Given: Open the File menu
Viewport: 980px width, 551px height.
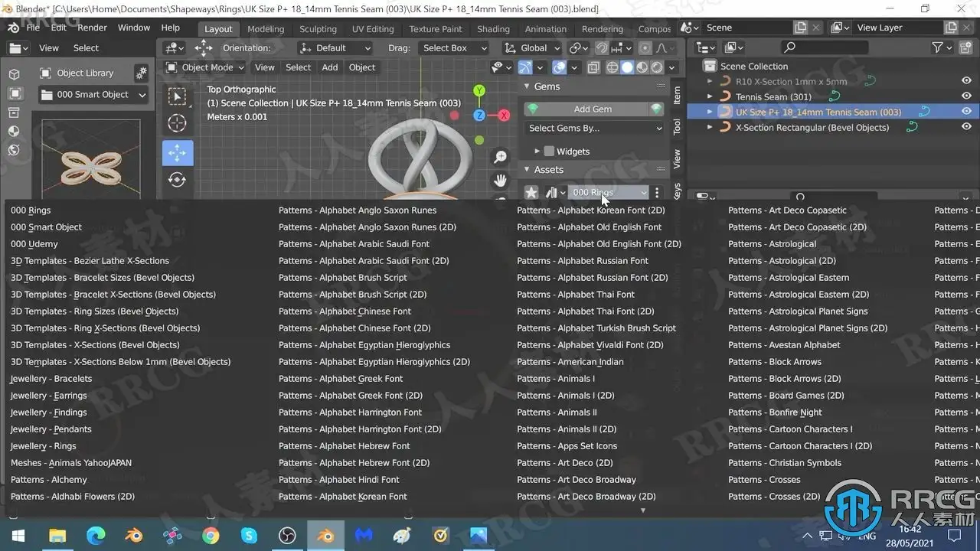Looking at the screenshot, I should pyautogui.click(x=33, y=28).
